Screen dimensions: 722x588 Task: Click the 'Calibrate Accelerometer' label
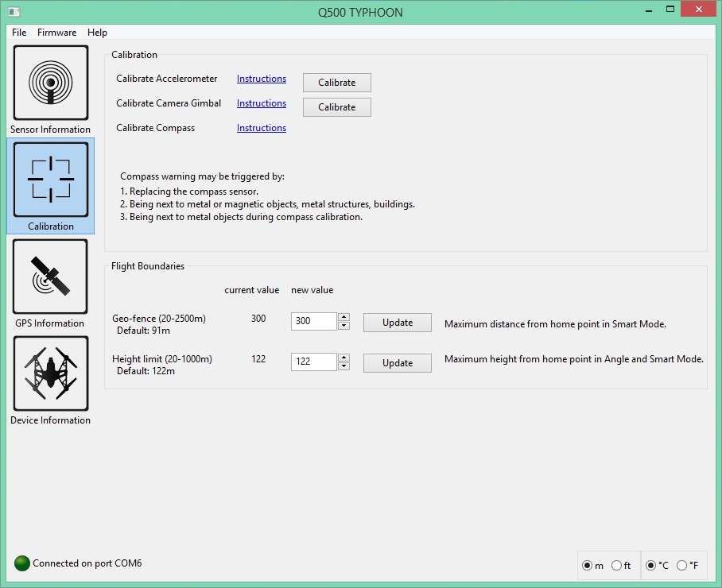coord(167,79)
